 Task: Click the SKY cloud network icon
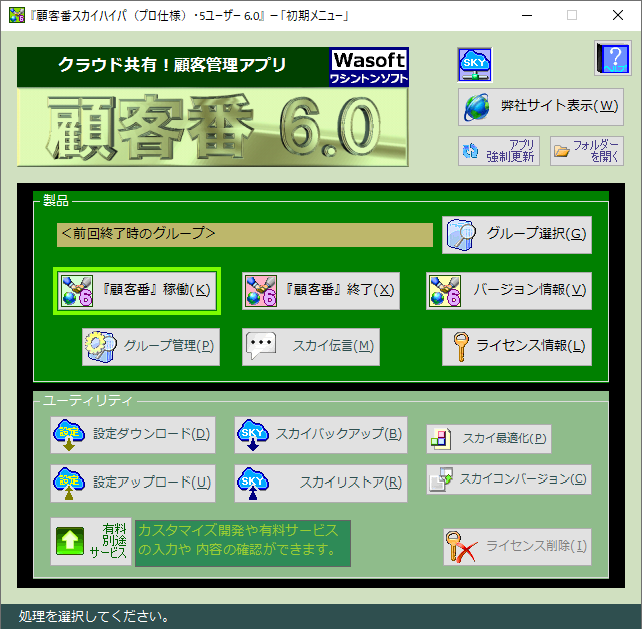coord(475,65)
